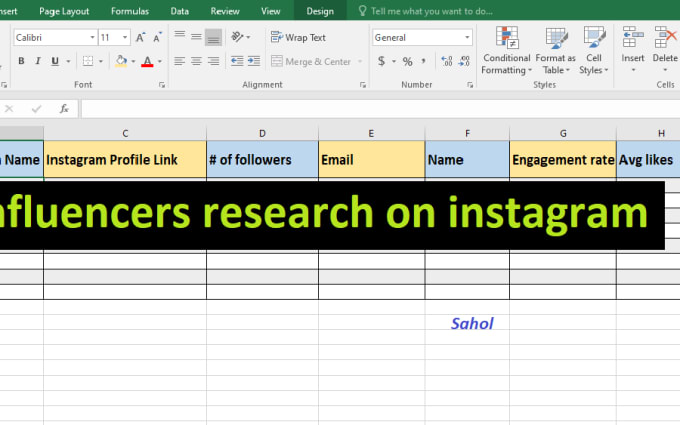Toggle Wrap Text
Viewport: 680px width, 425px height.
coord(298,37)
